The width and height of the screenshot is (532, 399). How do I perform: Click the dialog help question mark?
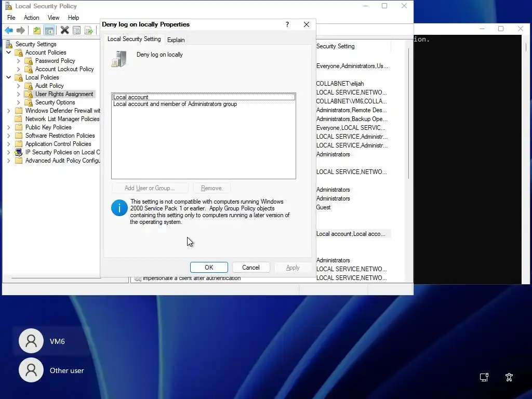(x=287, y=24)
